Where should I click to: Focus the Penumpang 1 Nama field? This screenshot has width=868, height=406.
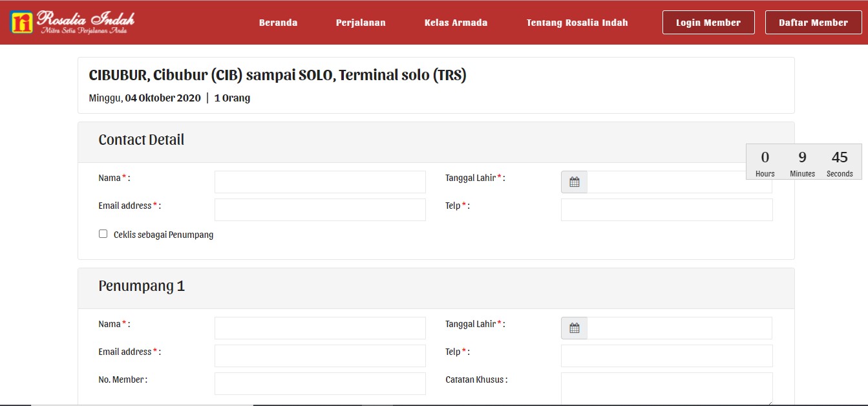pyautogui.click(x=320, y=328)
